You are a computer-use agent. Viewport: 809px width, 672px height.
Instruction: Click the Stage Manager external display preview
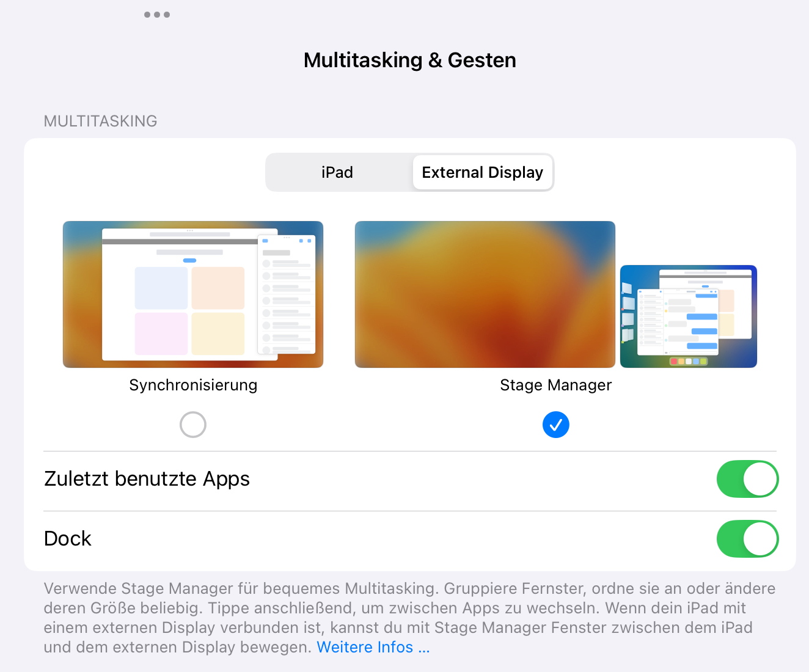click(485, 294)
